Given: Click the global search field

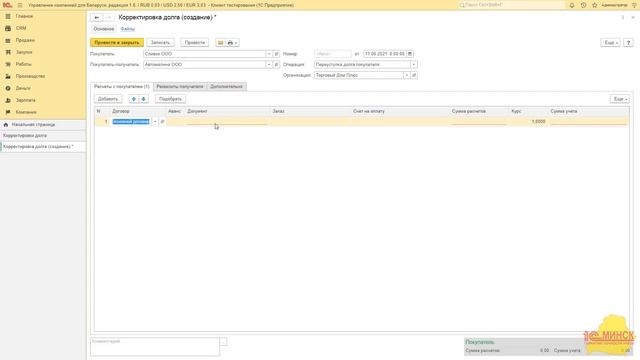Looking at the screenshot, I should tap(511, 5).
